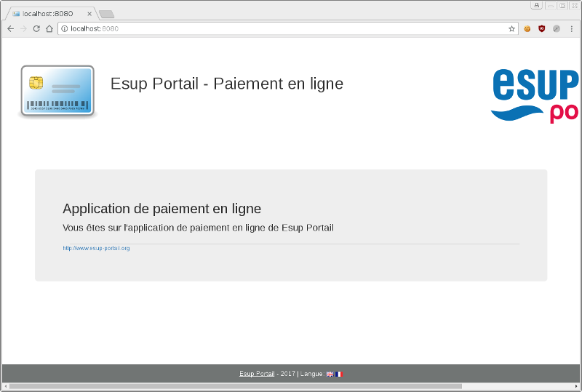The image size is (582, 392).
Task: Click the grey circular extension icon
Action: [557, 29]
